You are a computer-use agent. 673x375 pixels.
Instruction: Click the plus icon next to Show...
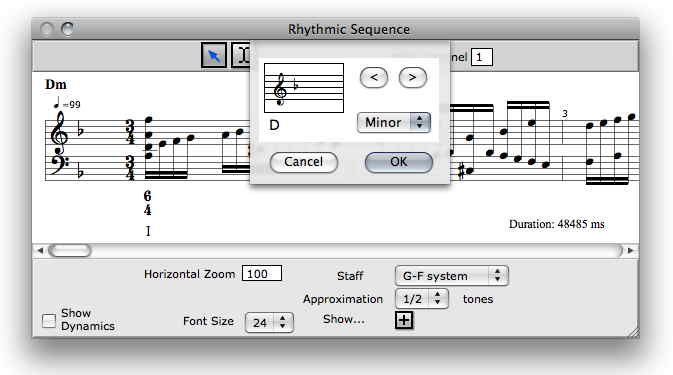pos(404,320)
